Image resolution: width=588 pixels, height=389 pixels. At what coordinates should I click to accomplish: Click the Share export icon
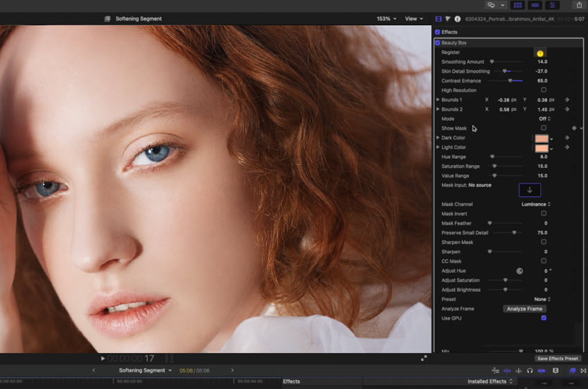(579, 5)
